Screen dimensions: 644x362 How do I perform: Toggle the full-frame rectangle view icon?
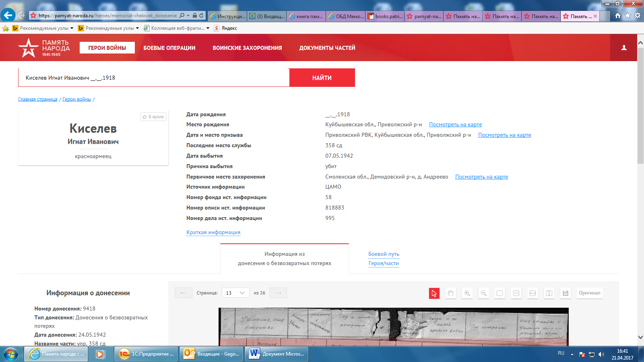click(x=500, y=293)
